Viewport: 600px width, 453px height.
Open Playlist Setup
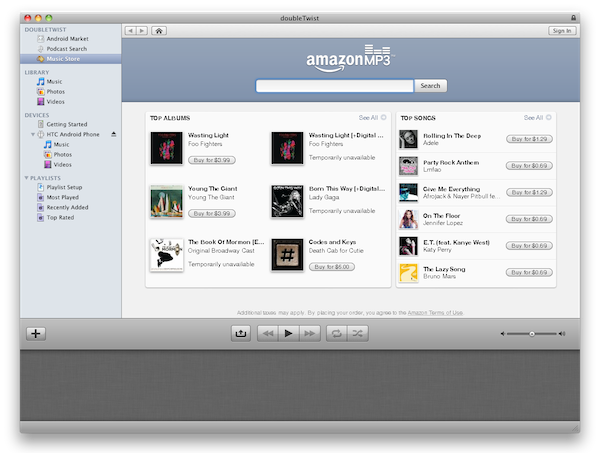[60, 187]
